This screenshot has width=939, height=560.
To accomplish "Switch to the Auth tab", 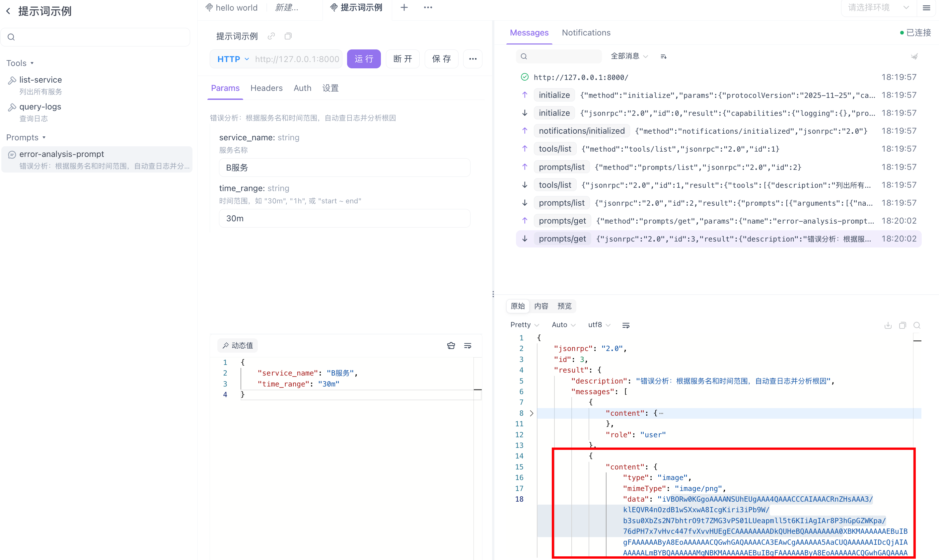I will click(302, 88).
